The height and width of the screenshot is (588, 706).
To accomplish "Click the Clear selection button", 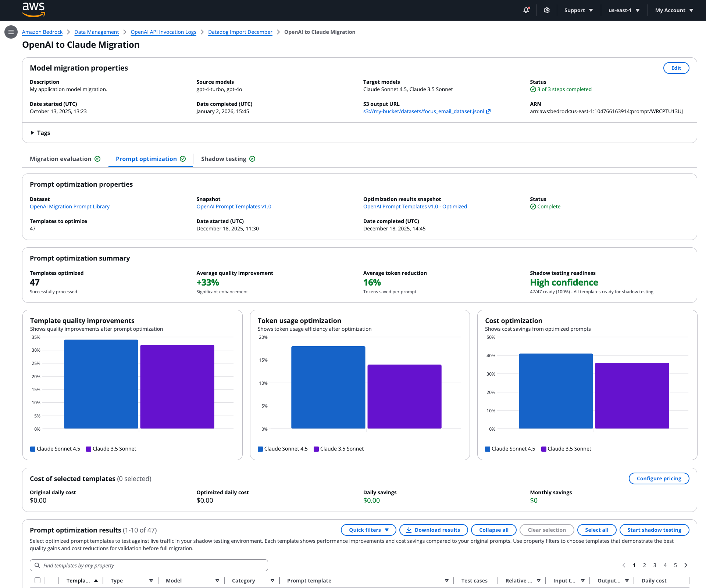I will coord(547,530).
